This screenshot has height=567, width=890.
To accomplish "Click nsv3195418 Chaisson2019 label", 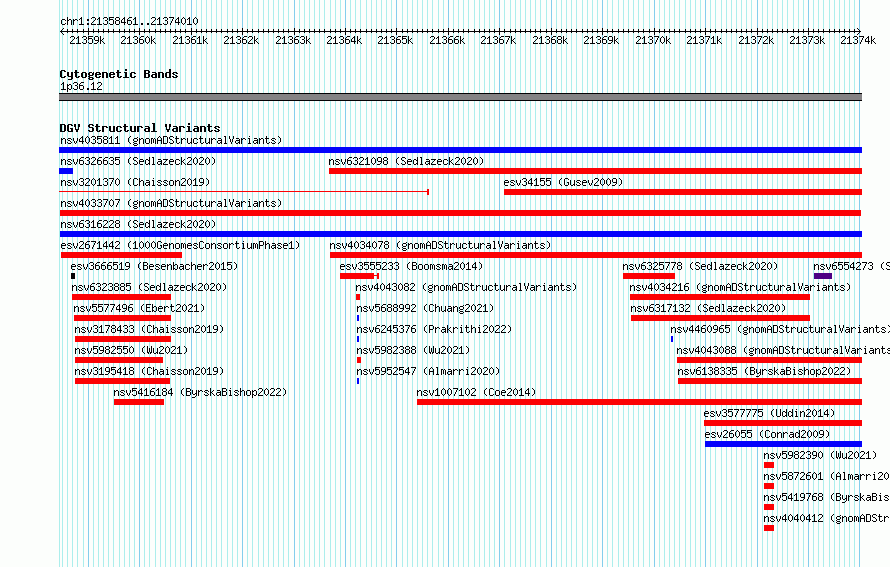I will click(x=149, y=371).
